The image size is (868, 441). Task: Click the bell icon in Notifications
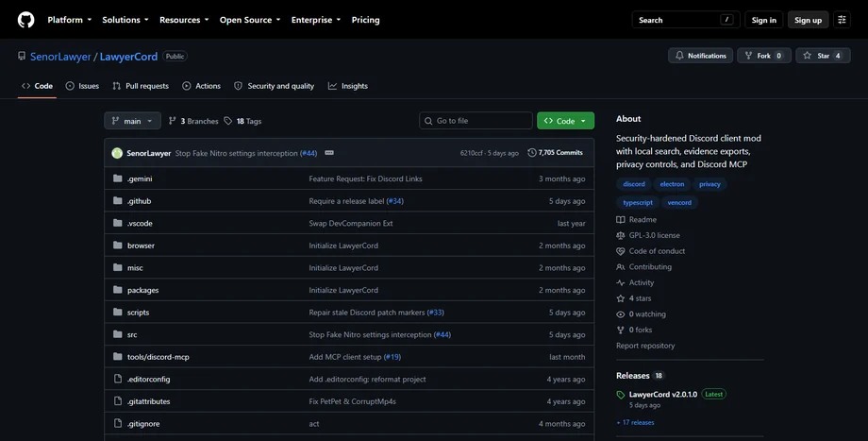pyautogui.click(x=679, y=56)
